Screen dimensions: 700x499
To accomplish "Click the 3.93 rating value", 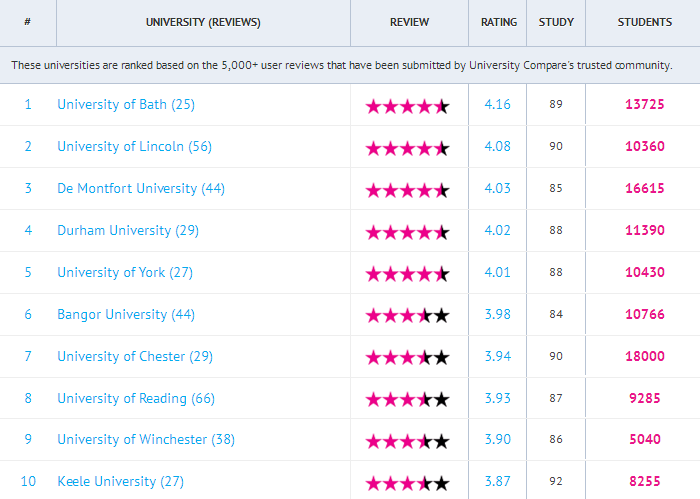I will pos(497,398).
